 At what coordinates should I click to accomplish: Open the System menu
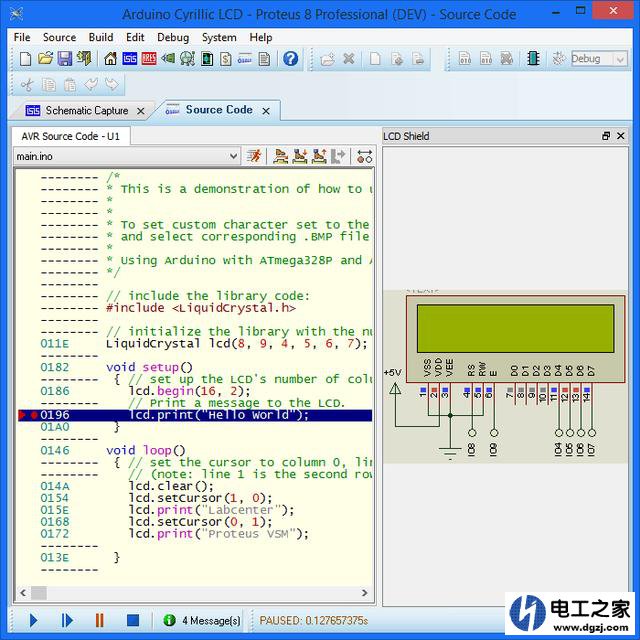pos(219,38)
